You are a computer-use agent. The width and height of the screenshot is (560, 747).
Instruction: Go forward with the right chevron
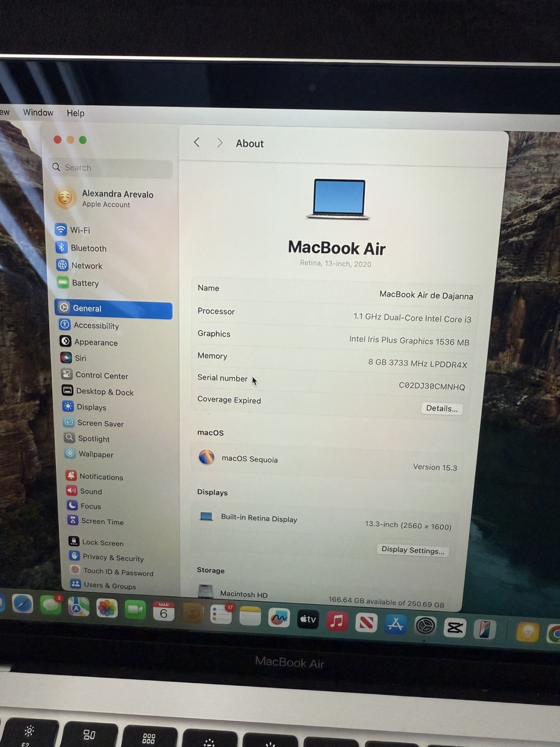(220, 143)
